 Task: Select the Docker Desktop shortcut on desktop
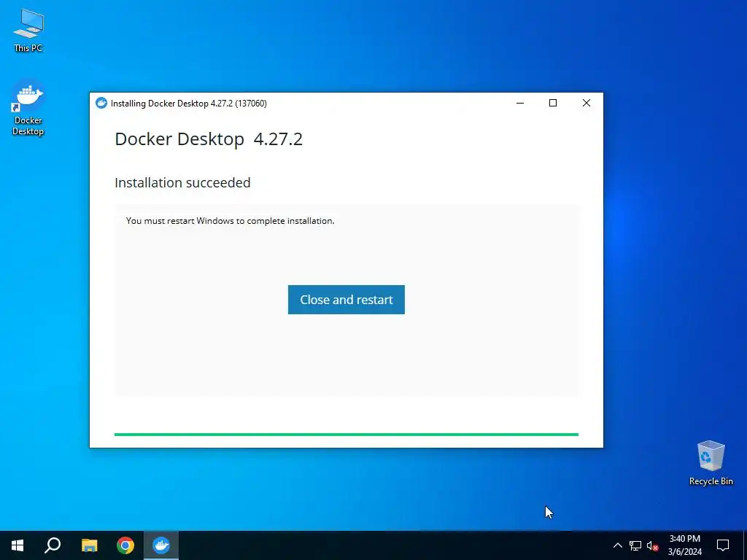28,108
